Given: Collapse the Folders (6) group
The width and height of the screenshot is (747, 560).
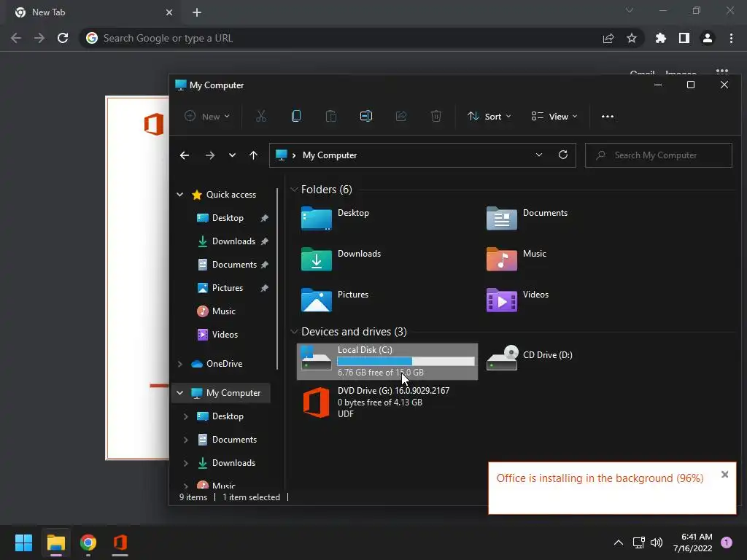Looking at the screenshot, I should (294, 190).
